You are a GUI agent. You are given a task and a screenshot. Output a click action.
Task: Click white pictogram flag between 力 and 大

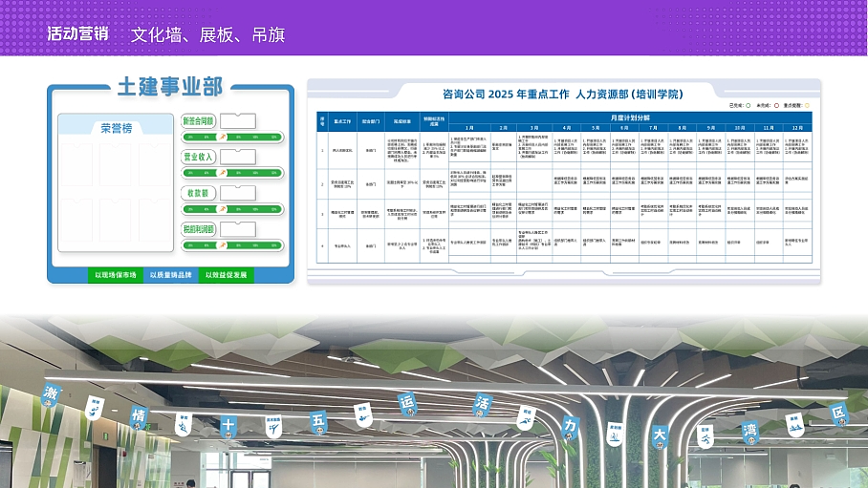pyautogui.click(x=615, y=435)
